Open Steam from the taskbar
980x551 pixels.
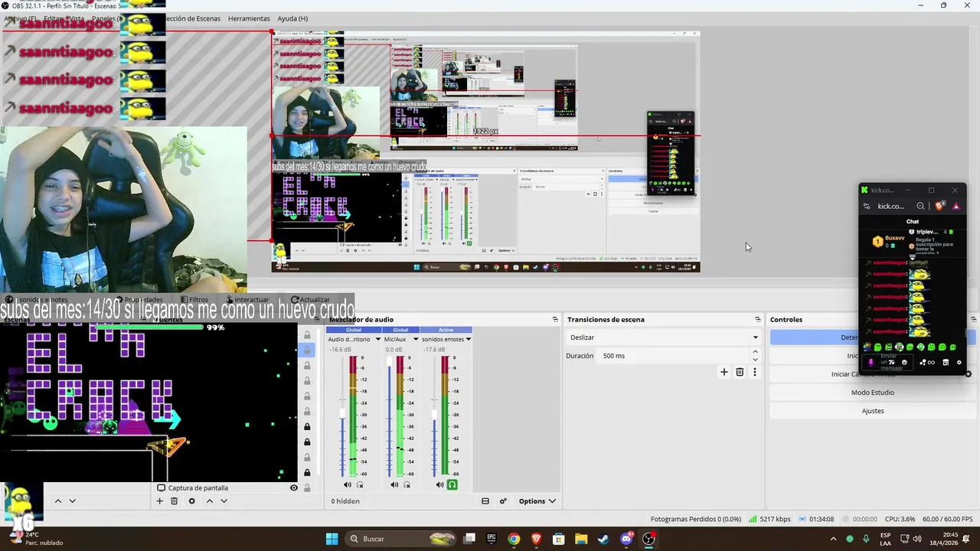603,539
